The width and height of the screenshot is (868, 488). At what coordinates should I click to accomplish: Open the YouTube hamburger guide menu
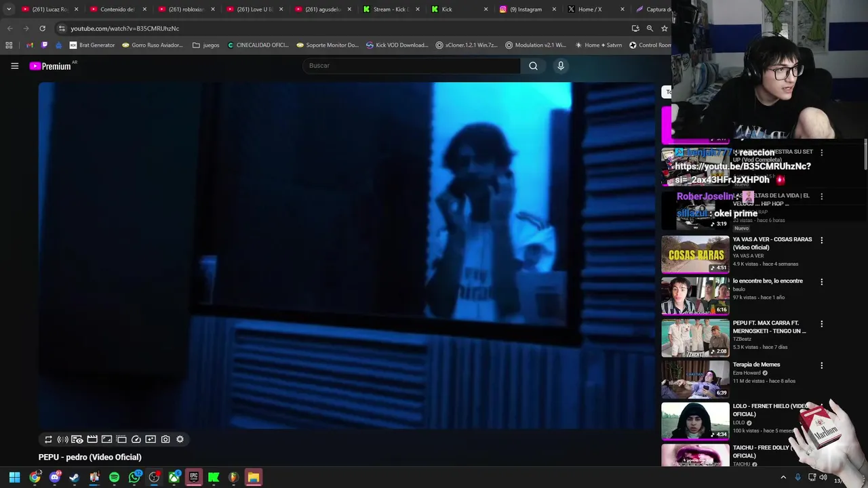pos(14,66)
